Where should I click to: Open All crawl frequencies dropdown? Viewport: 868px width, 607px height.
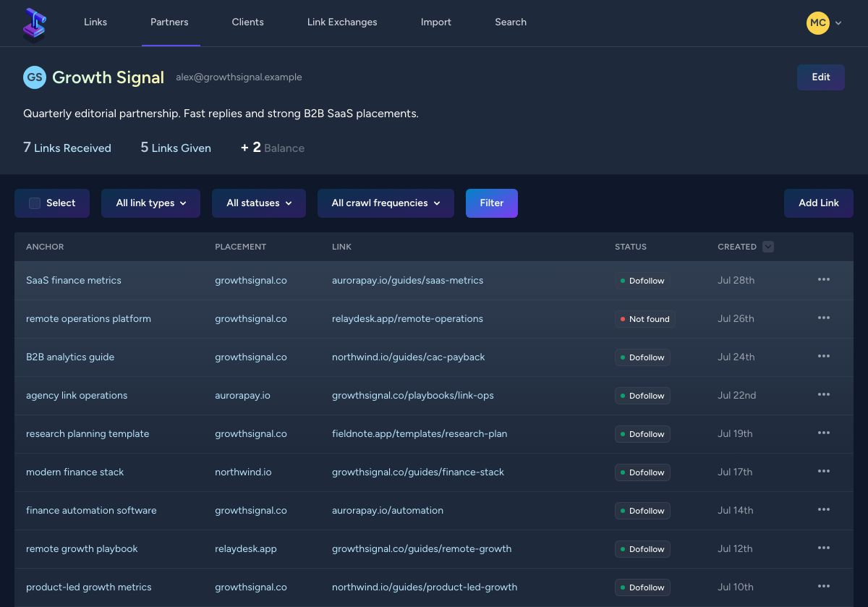(x=386, y=203)
